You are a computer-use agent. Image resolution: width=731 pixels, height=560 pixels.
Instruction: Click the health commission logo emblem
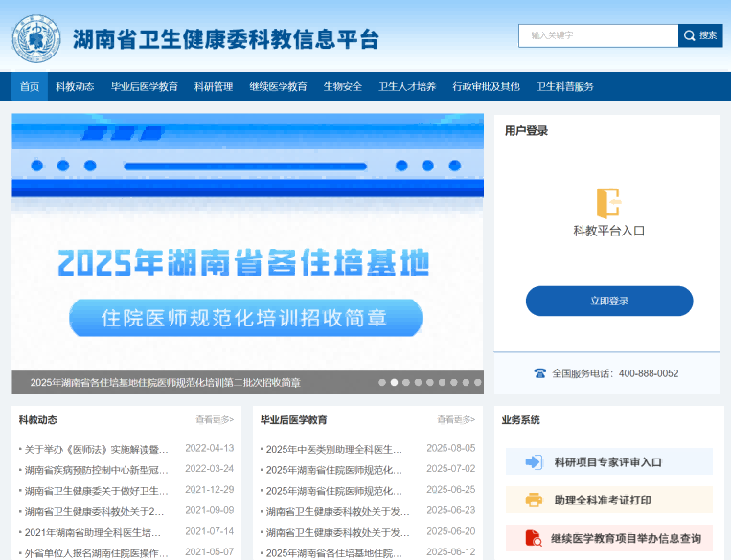[35, 38]
